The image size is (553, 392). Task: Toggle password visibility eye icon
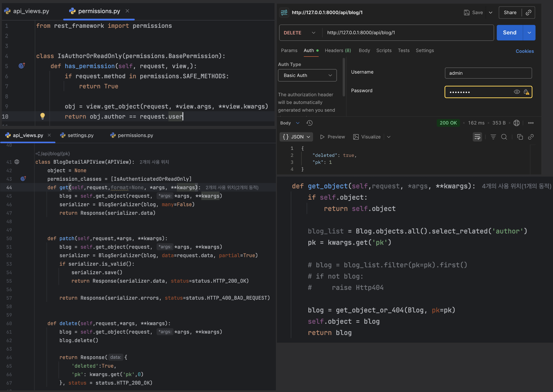click(517, 92)
